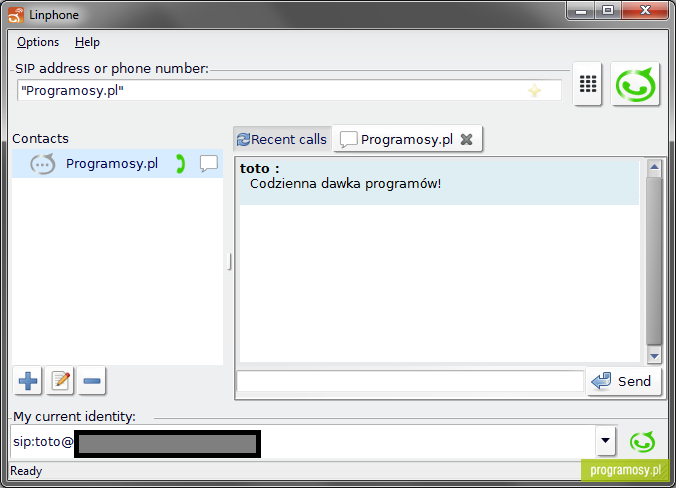676x488 pixels.
Task: Expand the current identity dropdown
Action: (605, 441)
